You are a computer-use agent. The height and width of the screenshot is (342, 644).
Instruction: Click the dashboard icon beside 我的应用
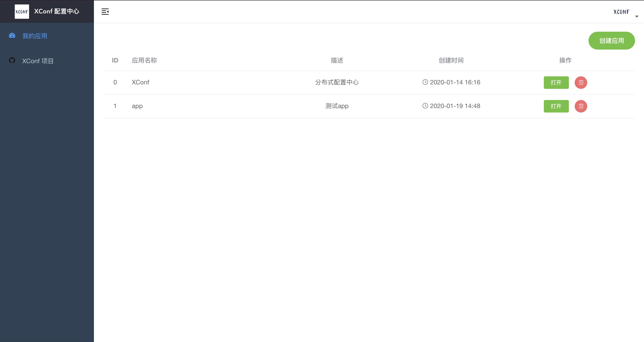(12, 36)
